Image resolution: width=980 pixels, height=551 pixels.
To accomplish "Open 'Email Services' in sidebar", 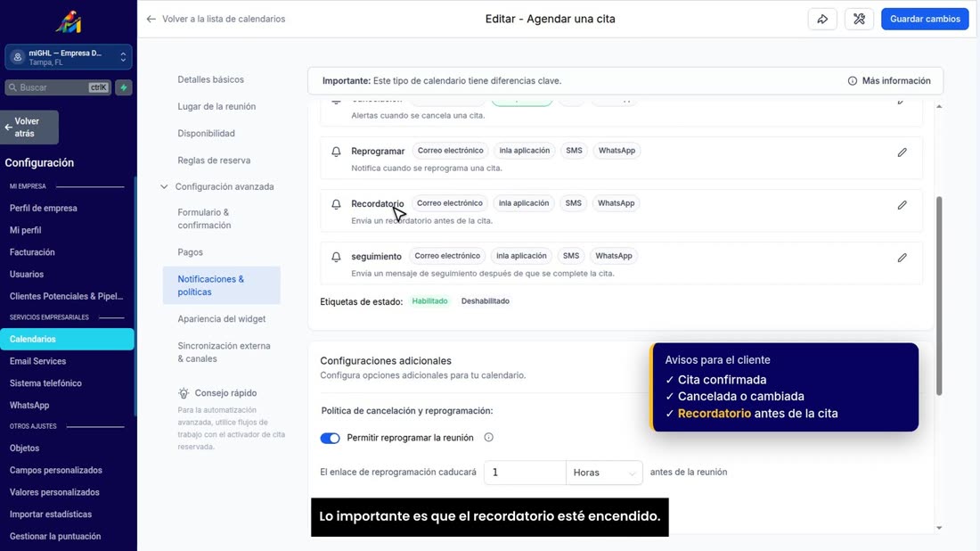I will (37, 361).
